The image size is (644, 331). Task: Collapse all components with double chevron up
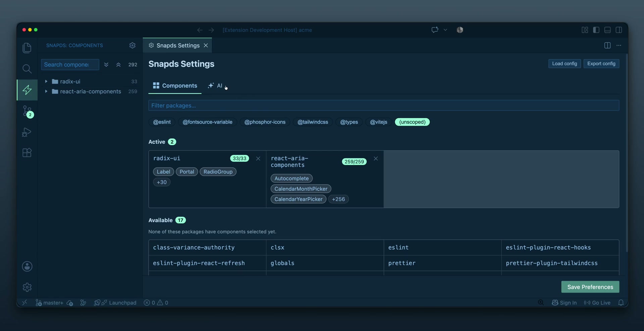pyautogui.click(x=118, y=64)
